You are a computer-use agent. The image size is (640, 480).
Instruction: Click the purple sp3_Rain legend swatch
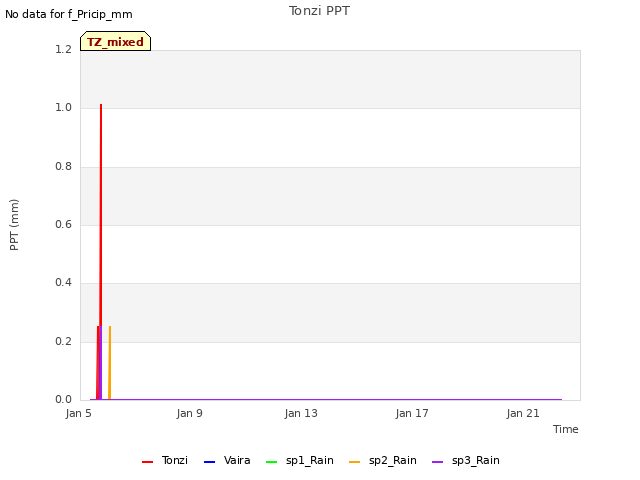click(x=438, y=462)
